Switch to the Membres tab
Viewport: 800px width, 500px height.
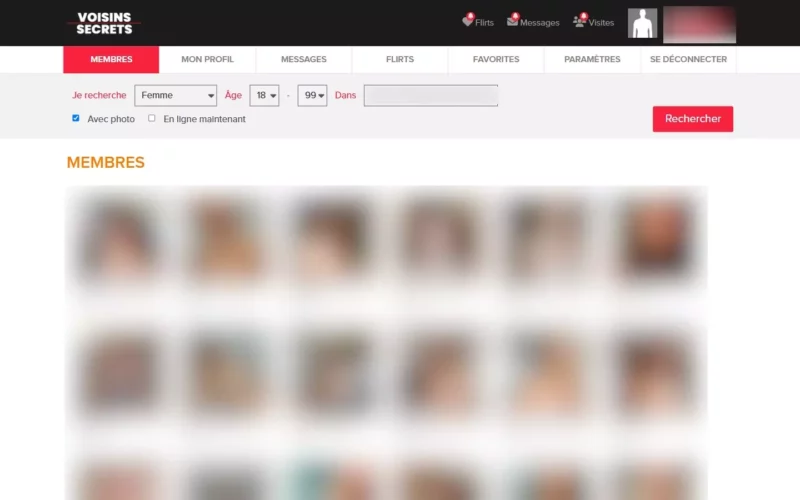(x=111, y=59)
